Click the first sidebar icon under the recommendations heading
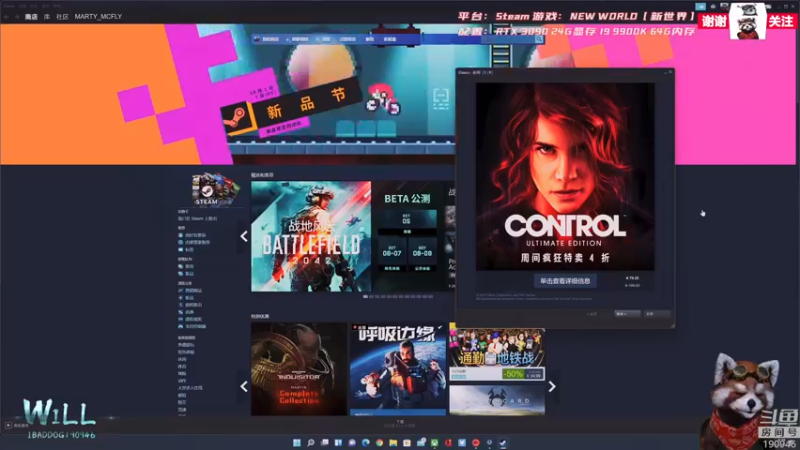The width and height of the screenshot is (800, 450). tap(181, 235)
